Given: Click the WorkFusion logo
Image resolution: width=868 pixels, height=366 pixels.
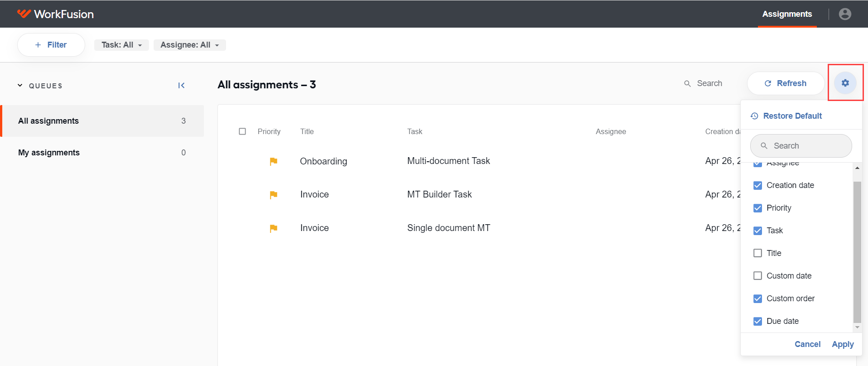Looking at the screenshot, I should click(x=55, y=14).
